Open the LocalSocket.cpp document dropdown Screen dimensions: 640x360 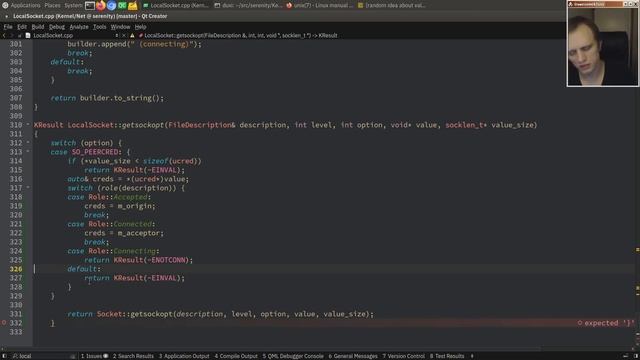[x=73, y=36]
